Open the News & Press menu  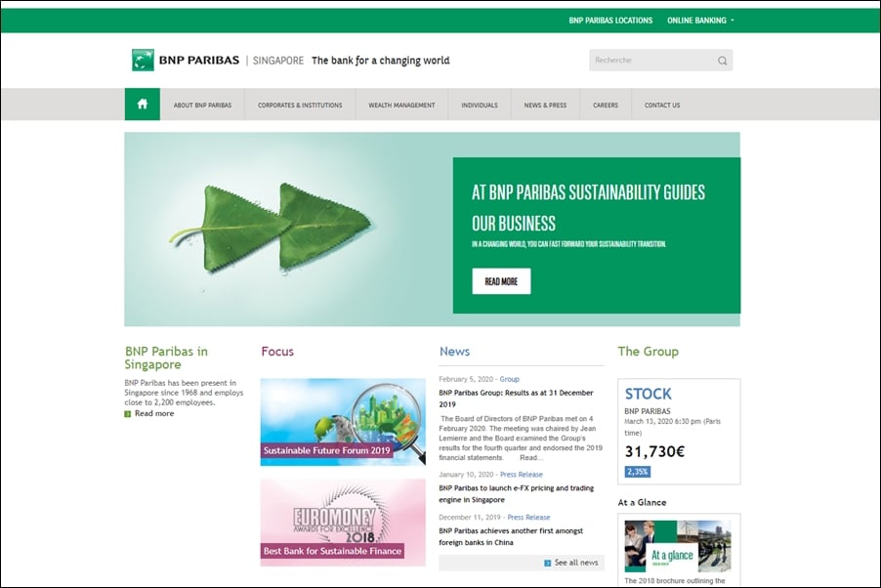click(545, 105)
